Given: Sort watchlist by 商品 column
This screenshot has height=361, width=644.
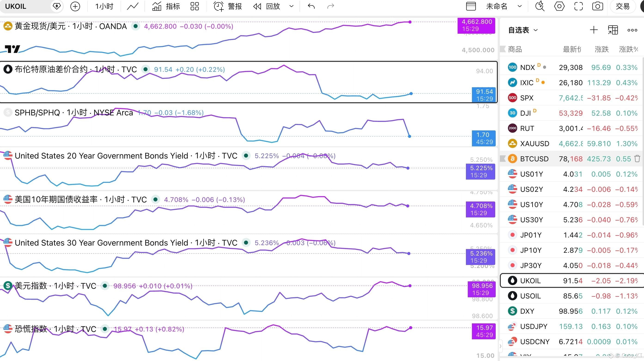Looking at the screenshot, I should click(515, 49).
